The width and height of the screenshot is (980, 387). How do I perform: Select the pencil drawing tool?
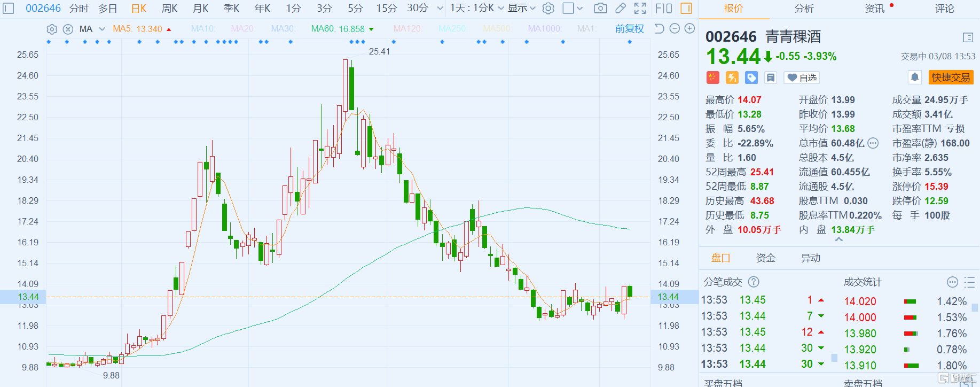tap(620, 8)
